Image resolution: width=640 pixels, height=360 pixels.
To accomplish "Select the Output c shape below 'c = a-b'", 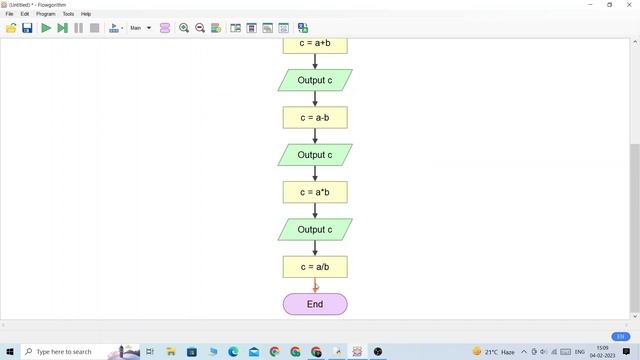I will coord(315,155).
